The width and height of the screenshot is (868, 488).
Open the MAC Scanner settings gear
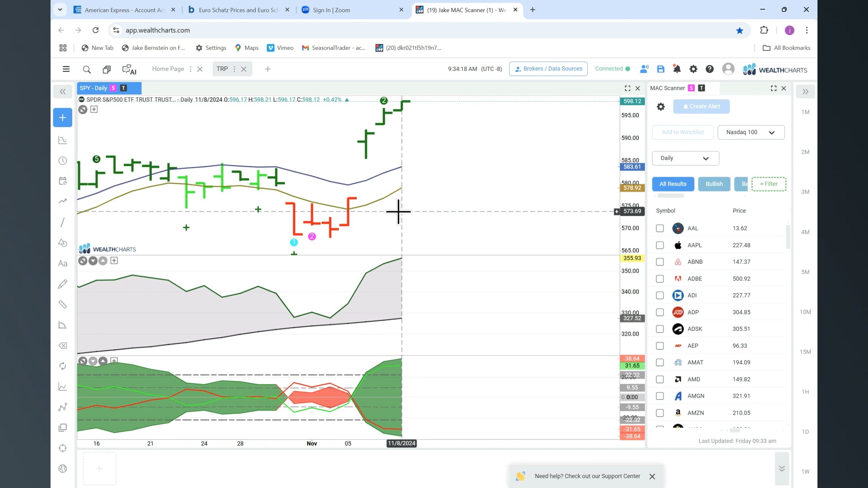pos(660,107)
